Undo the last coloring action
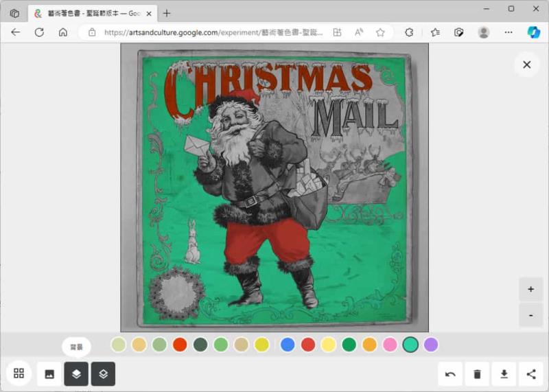 (x=450, y=374)
